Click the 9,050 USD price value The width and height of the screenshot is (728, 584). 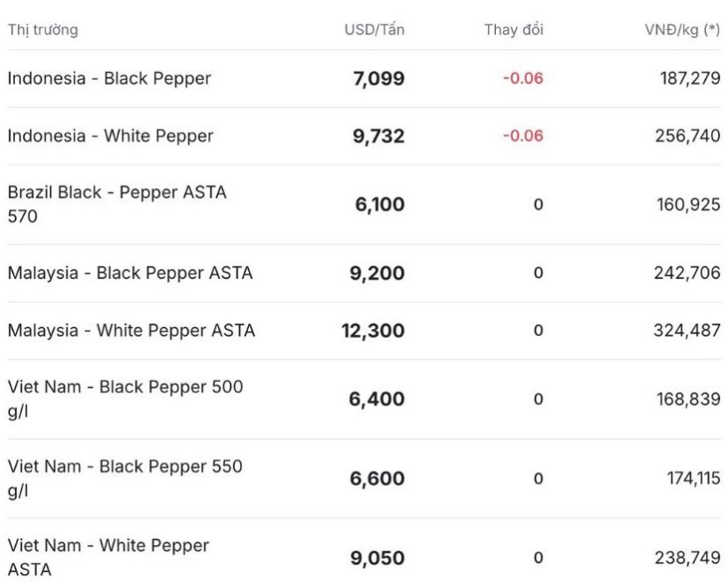pos(377,558)
